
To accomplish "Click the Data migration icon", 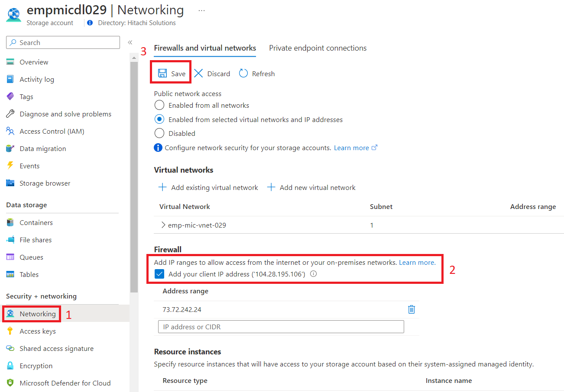I will [10, 148].
